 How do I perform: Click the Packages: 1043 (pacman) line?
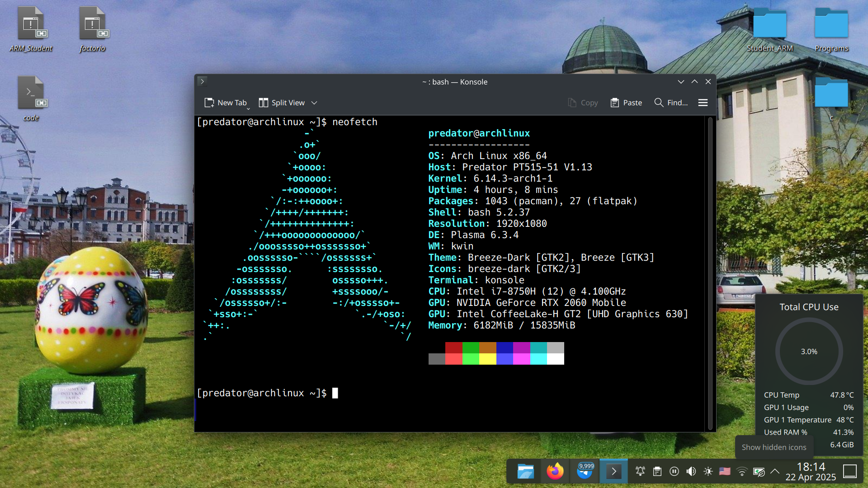pyautogui.click(x=533, y=201)
